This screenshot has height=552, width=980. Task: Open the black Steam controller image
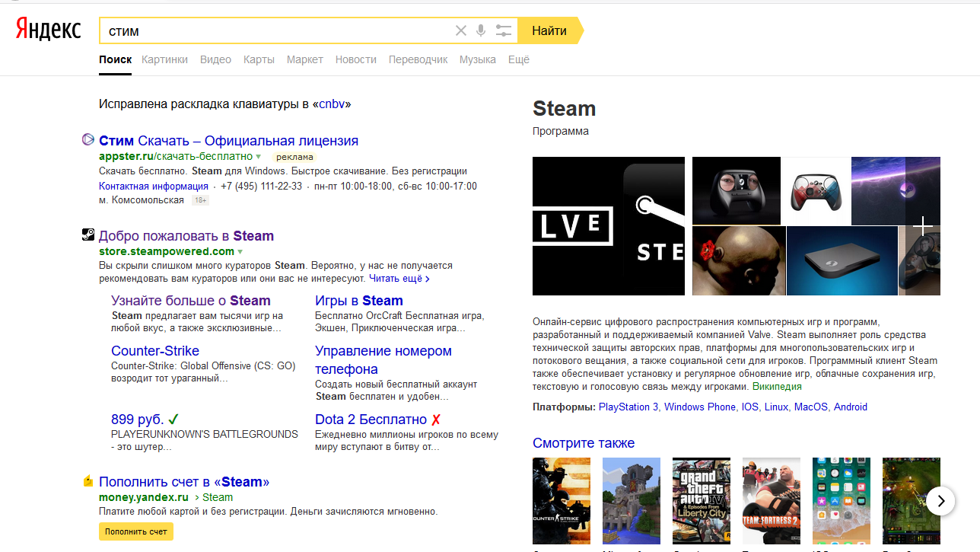(737, 190)
